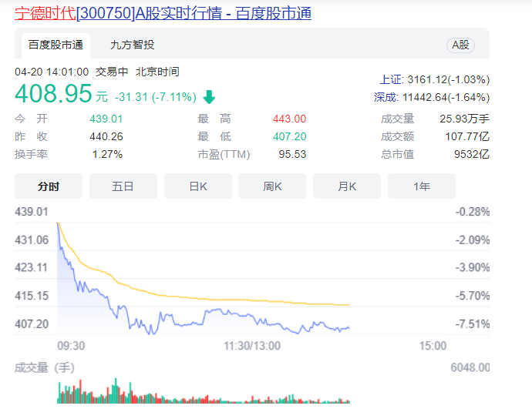Image resolution: width=532 pixels, height=409 pixels.
Task: Select the 分时 chart tab
Action: (49, 186)
